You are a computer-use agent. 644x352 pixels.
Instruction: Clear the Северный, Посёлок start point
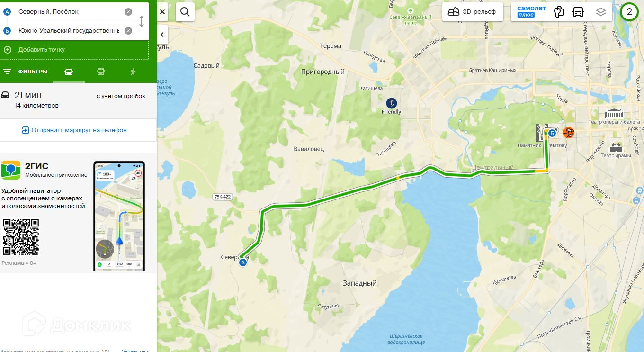click(128, 12)
